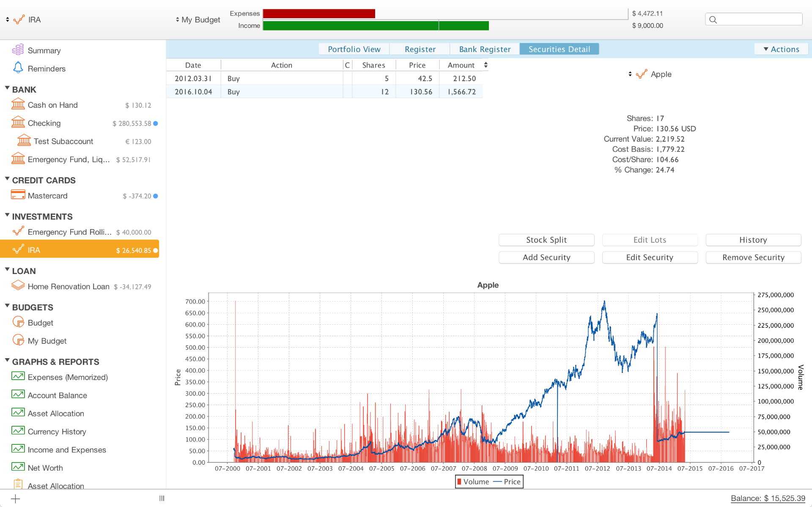Screen dimensions: 812x507
Task: Sort by the Date column header
Action: (193, 65)
